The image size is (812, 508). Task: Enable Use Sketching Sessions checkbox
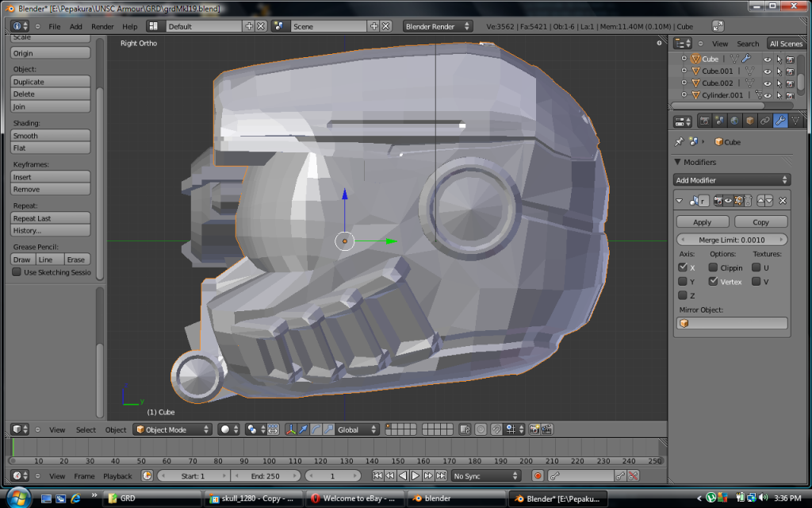coord(17,271)
